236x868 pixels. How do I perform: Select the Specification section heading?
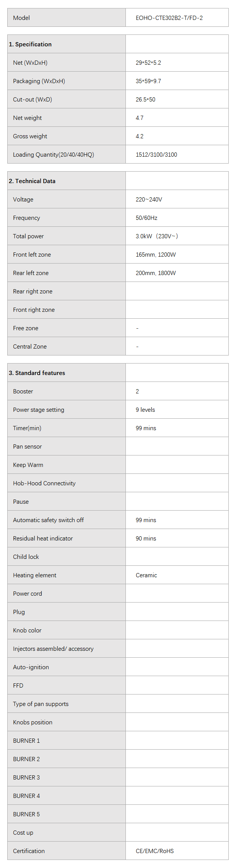[x=30, y=44]
